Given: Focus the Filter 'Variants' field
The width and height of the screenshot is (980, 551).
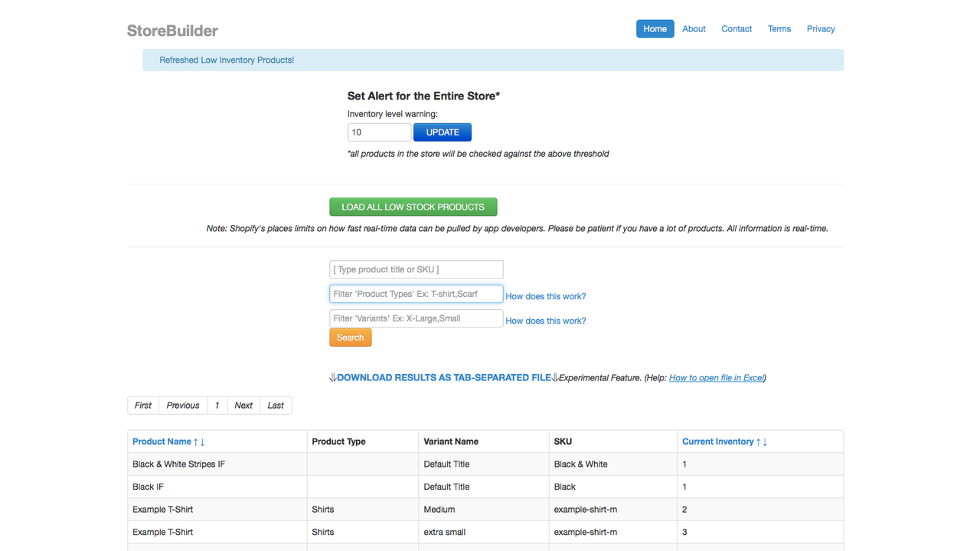Looking at the screenshot, I should 416,318.
